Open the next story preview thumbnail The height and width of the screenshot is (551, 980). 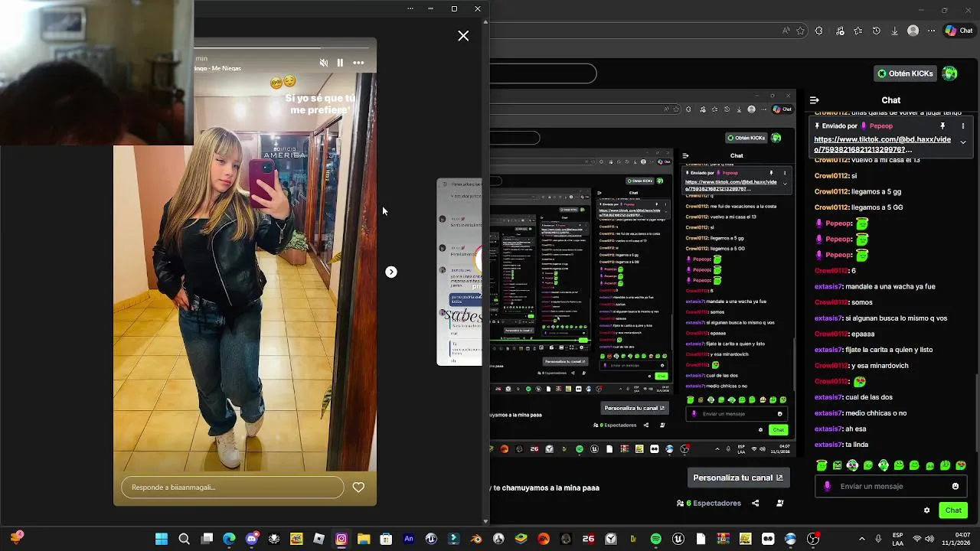pyautogui.click(x=459, y=272)
